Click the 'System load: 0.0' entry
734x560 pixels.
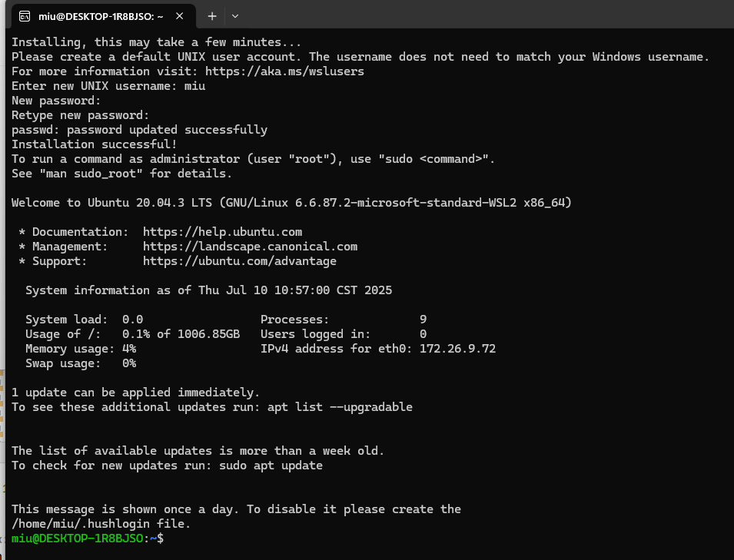(85, 320)
